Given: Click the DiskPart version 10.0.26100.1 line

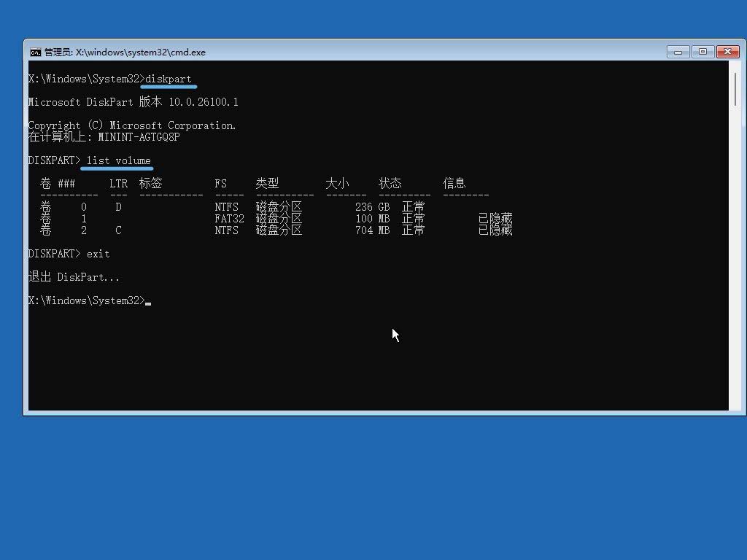Looking at the screenshot, I should 133,102.
